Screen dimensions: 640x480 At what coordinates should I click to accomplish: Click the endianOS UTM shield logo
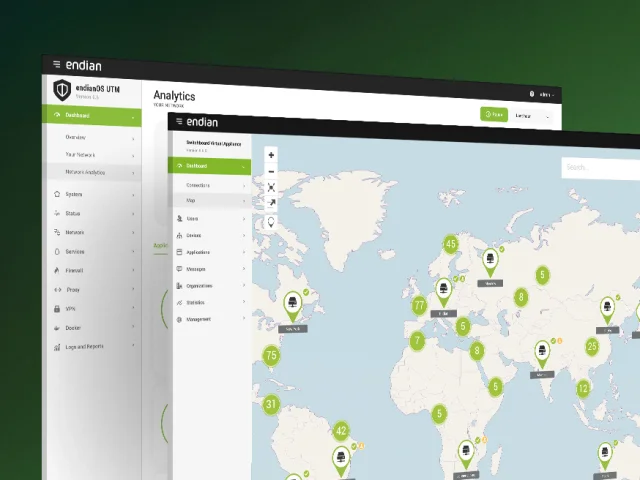click(x=62, y=90)
